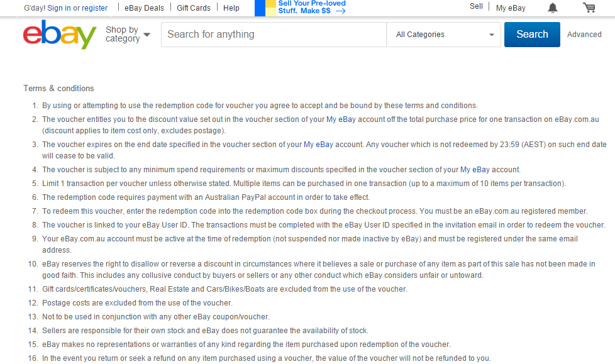Click term 16 about refund of voucher value
Image resolution: width=615 pixels, height=364 pixels.
[x=267, y=358]
